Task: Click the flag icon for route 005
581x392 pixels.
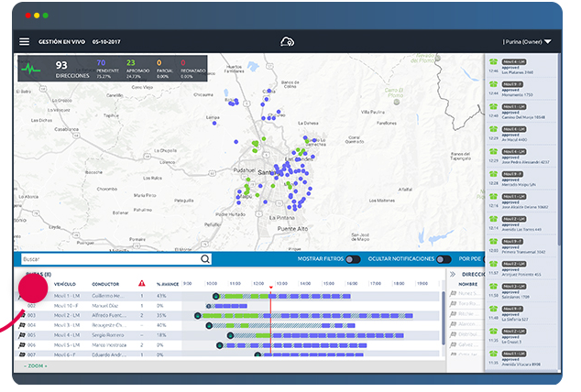Action: pyautogui.click(x=20, y=335)
